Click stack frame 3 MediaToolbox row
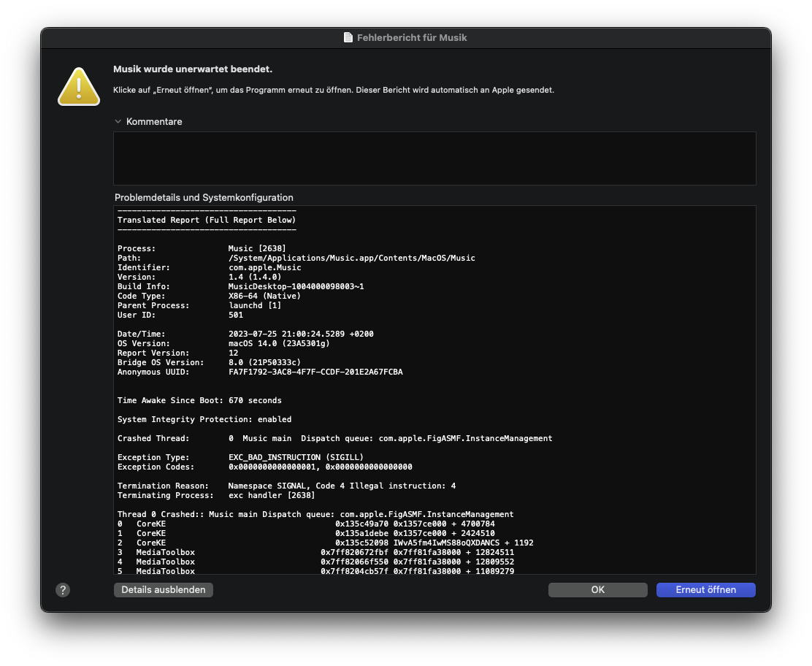Image resolution: width=812 pixels, height=666 pixels. tap(316, 553)
